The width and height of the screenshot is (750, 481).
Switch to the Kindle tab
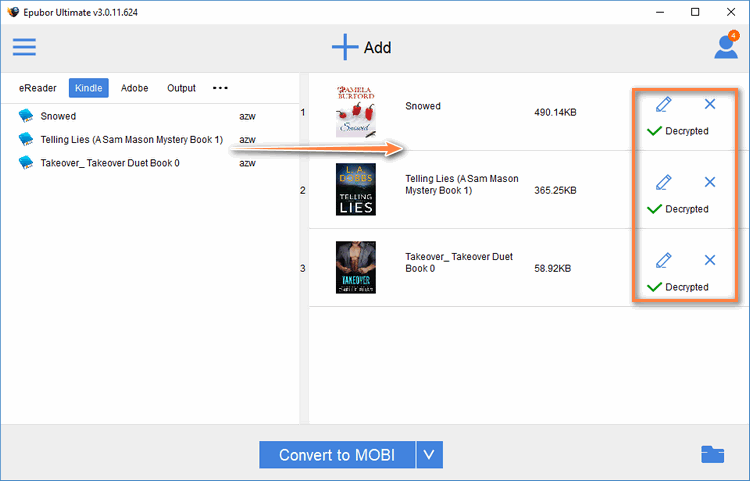point(88,88)
